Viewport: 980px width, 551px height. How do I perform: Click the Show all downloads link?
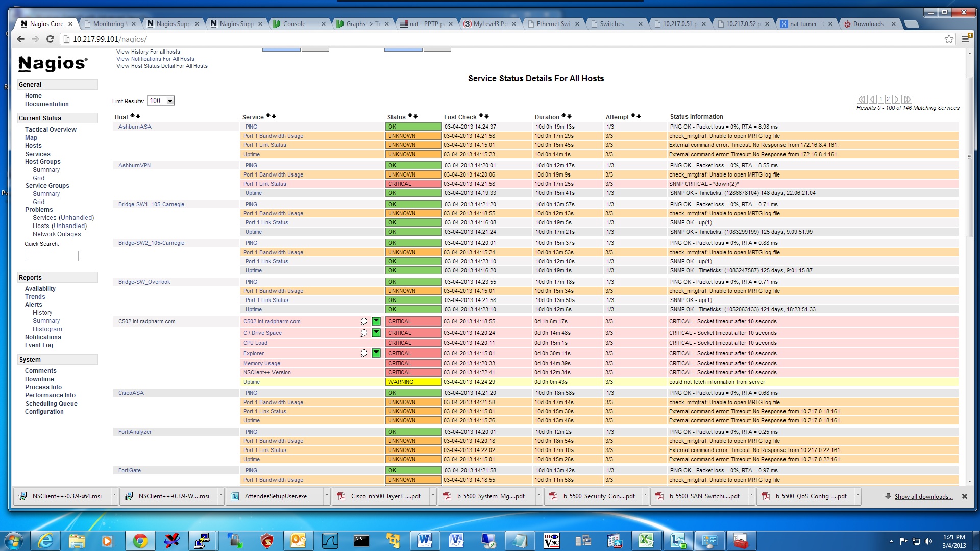coord(923,496)
